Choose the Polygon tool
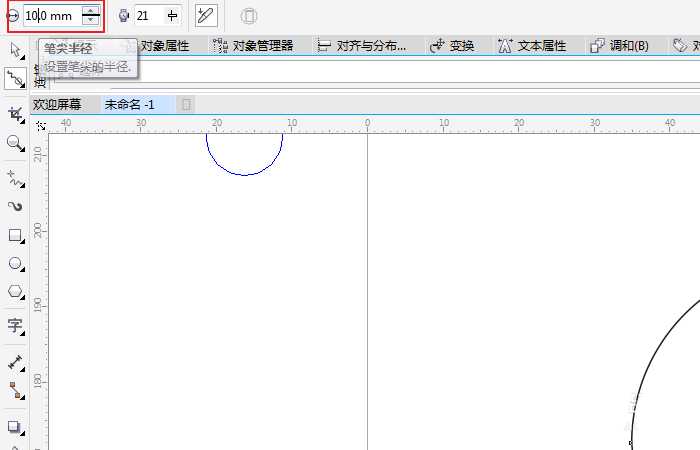700x450 pixels. (x=15, y=292)
